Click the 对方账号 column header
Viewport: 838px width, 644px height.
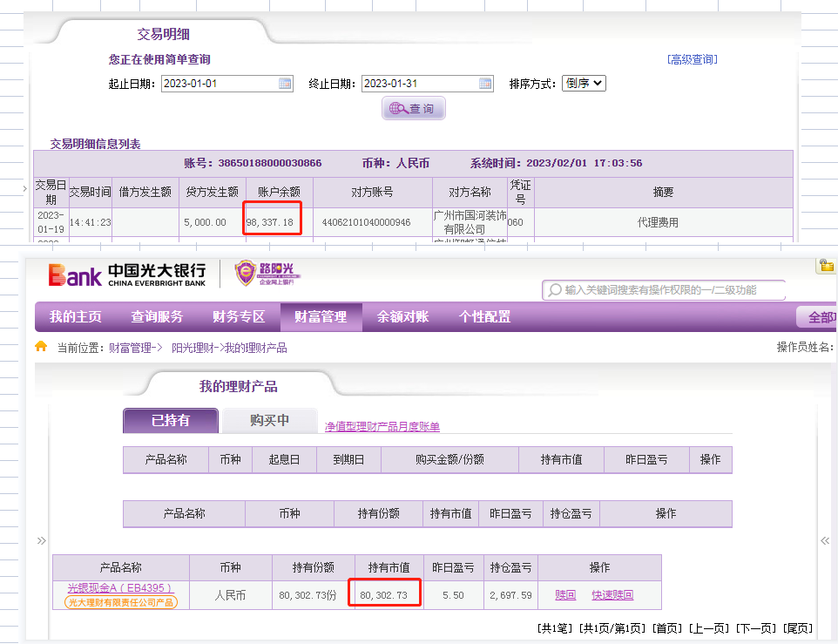pos(372,192)
